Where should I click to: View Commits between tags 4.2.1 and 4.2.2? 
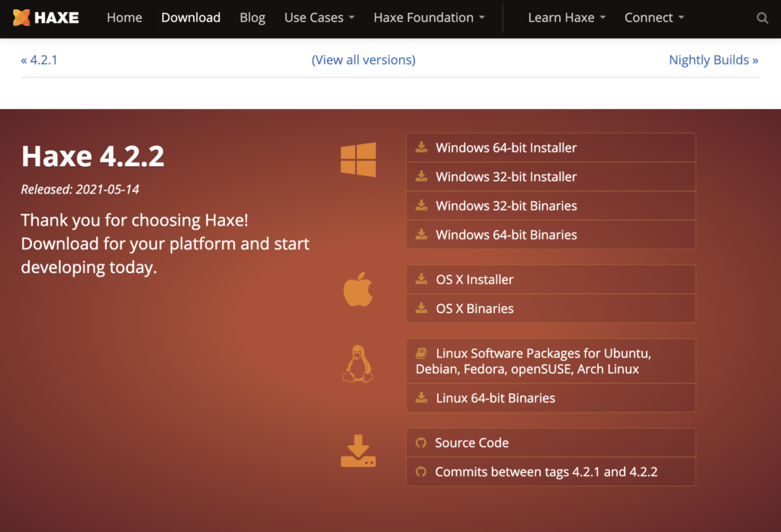tap(551, 472)
